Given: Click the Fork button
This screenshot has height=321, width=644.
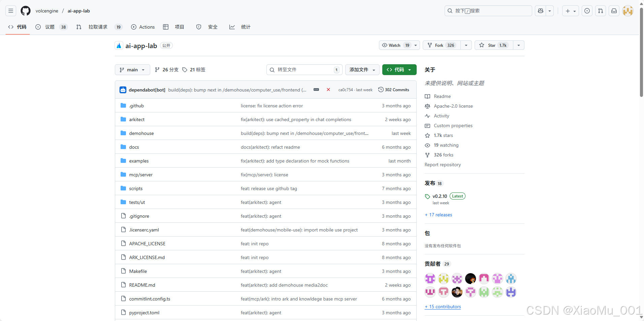Looking at the screenshot, I should tap(442, 45).
